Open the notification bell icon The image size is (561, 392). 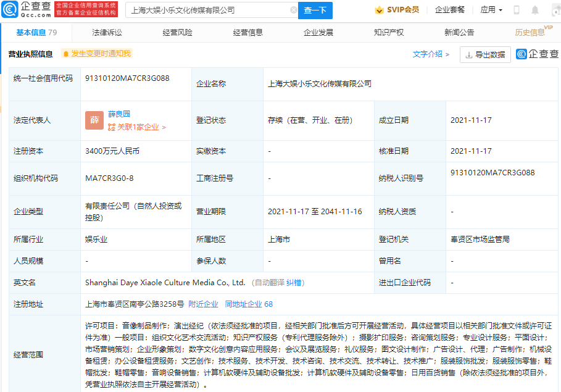(535, 10)
